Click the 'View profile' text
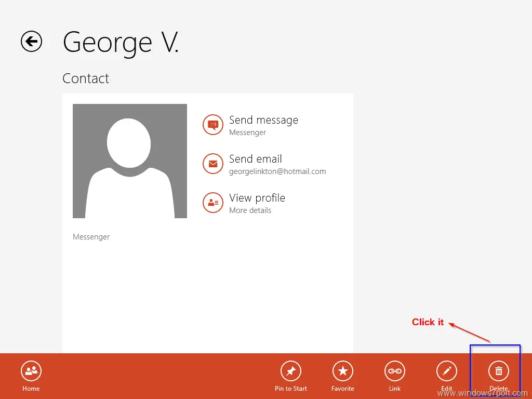Image resolution: width=532 pixels, height=399 pixels. (257, 198)
